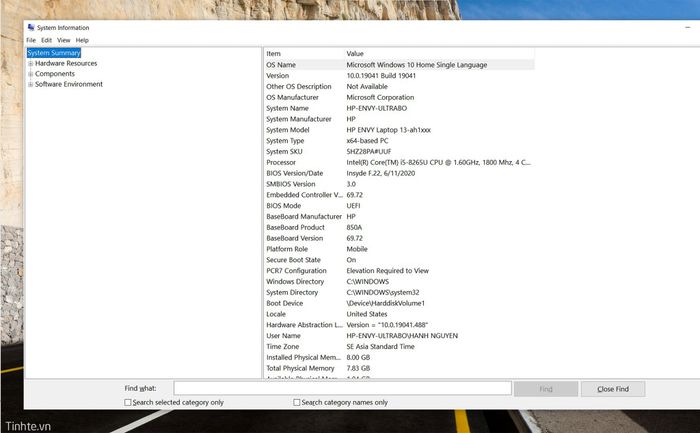Screen dimensions: 700x433
Task: Select the BaseBoard Manufacturer row
Action: 399,216
